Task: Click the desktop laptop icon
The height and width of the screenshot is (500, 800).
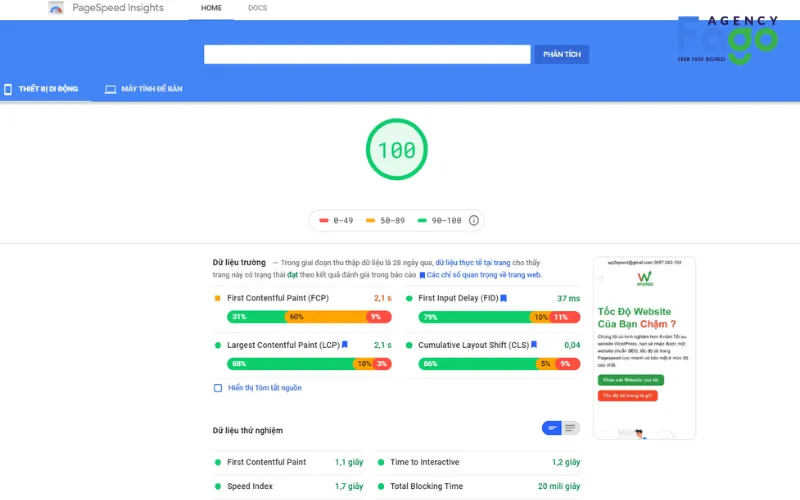Action: click(110, 89)
